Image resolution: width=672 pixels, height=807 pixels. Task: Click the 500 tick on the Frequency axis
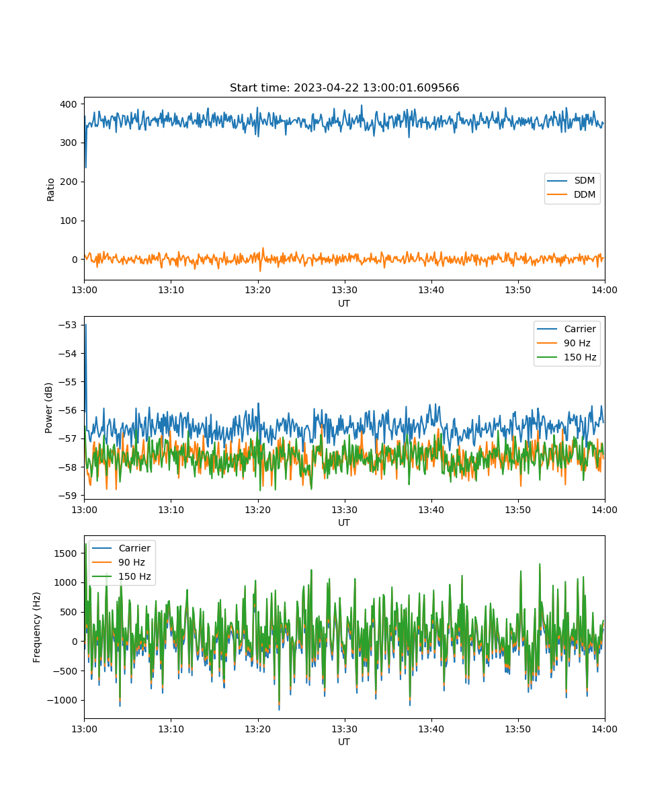click(x=71, y=612)
